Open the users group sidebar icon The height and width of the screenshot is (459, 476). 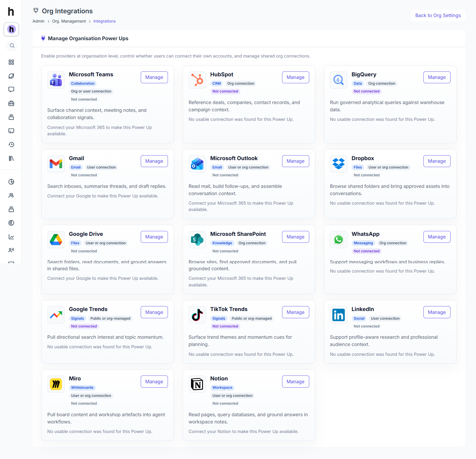[11, 195]
